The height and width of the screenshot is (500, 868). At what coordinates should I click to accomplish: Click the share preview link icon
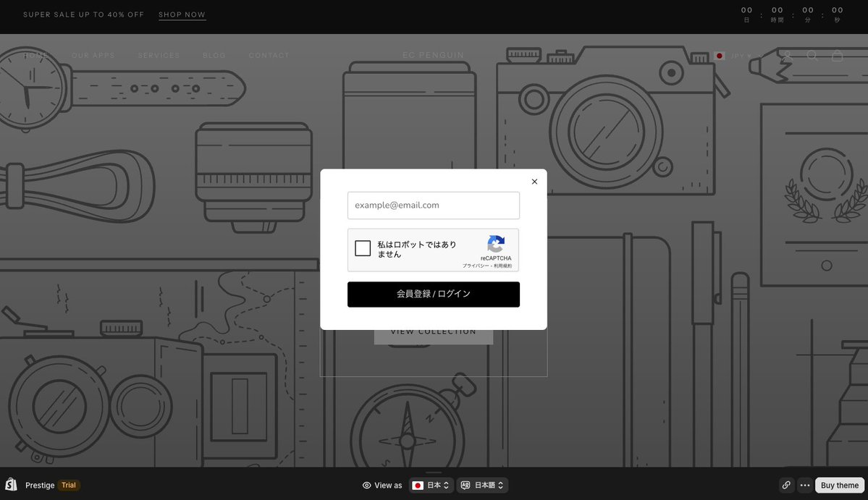pos(785,484)
